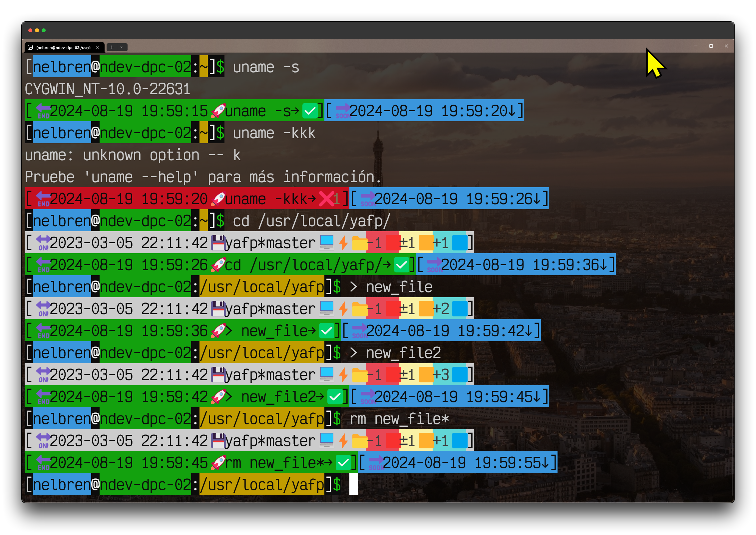This screenshot has width=756, height=535.
Task: Click the red macOS close dot
Action: [30, 30]
